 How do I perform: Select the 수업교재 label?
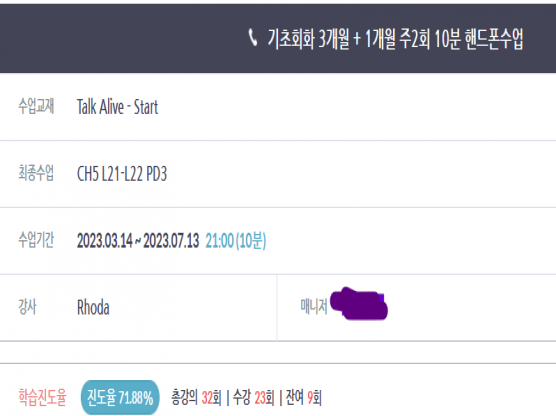click(36, 106)
